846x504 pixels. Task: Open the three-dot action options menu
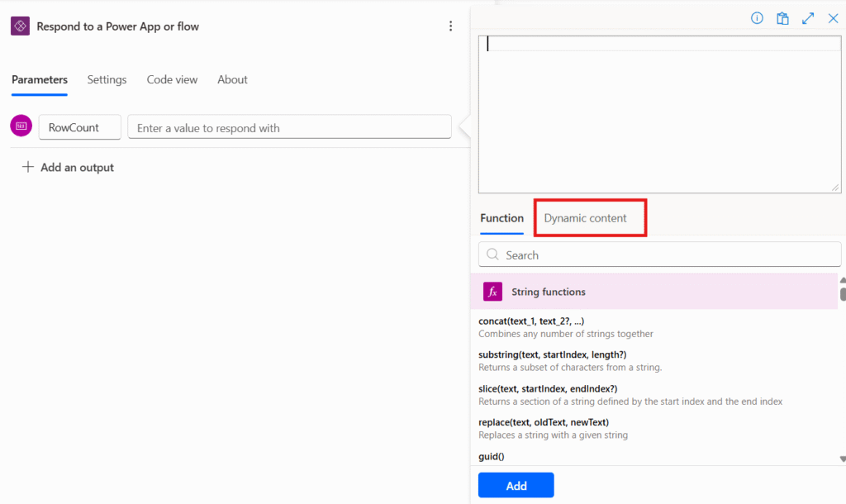pos(450,26)
